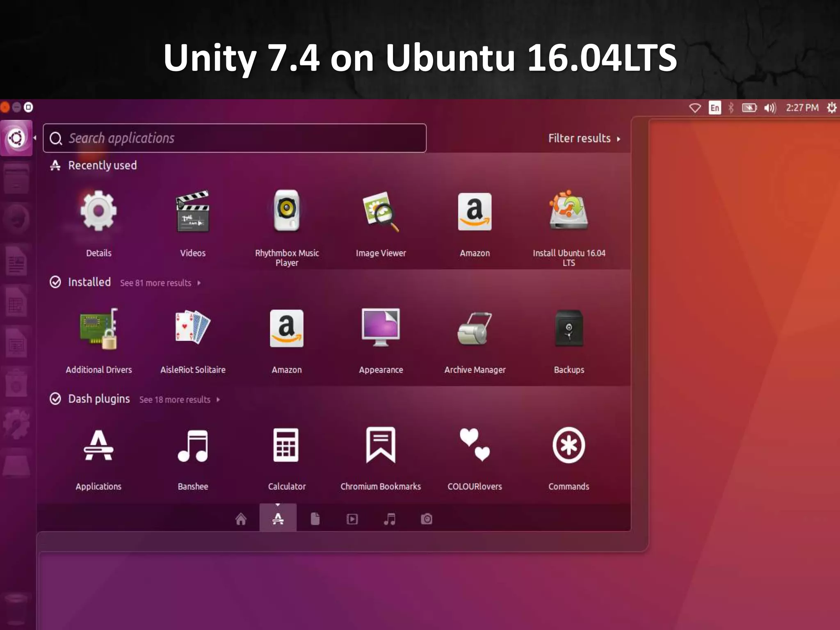Open LibreOffice Impress in the launcher
The image size is (840, 630).
point(16,342)
